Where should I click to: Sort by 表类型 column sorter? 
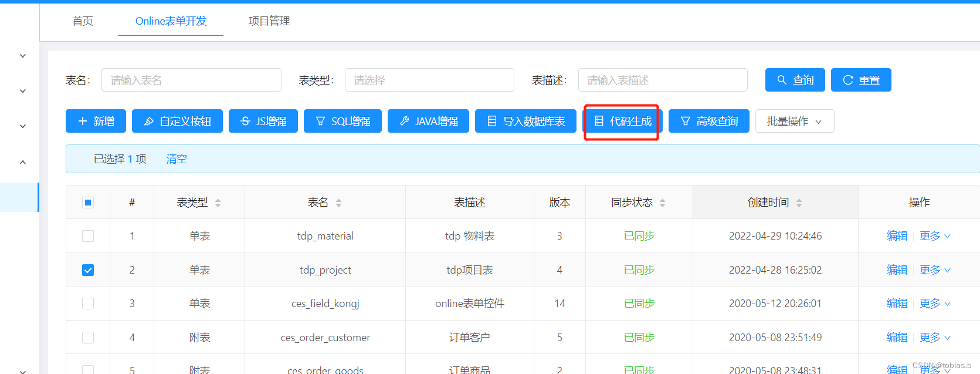[218, 203]
